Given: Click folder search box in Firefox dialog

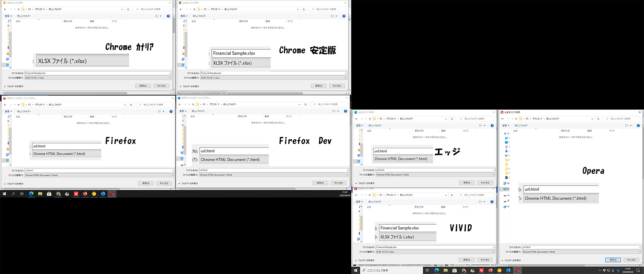Looking at the screenshot, I should tap(154, 105).
